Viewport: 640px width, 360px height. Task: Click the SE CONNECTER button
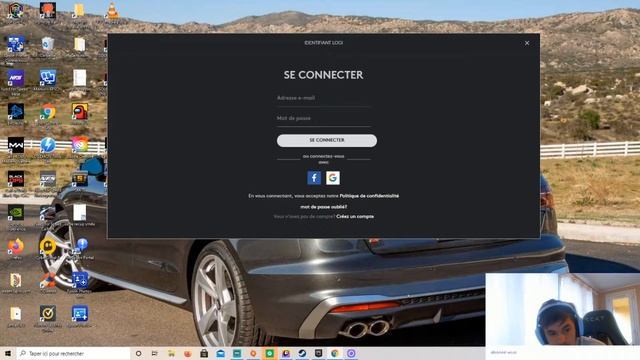coord(327,140)
